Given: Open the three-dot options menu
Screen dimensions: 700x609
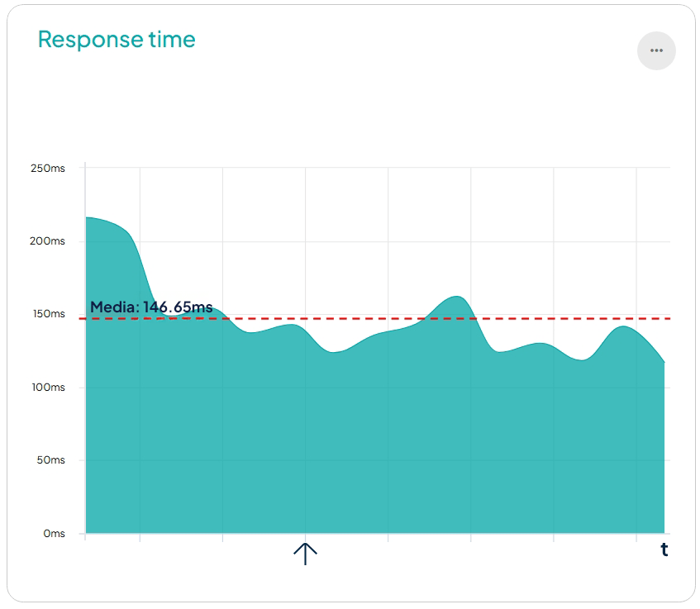Looking at the screenshot, I should tap(656, 50).
